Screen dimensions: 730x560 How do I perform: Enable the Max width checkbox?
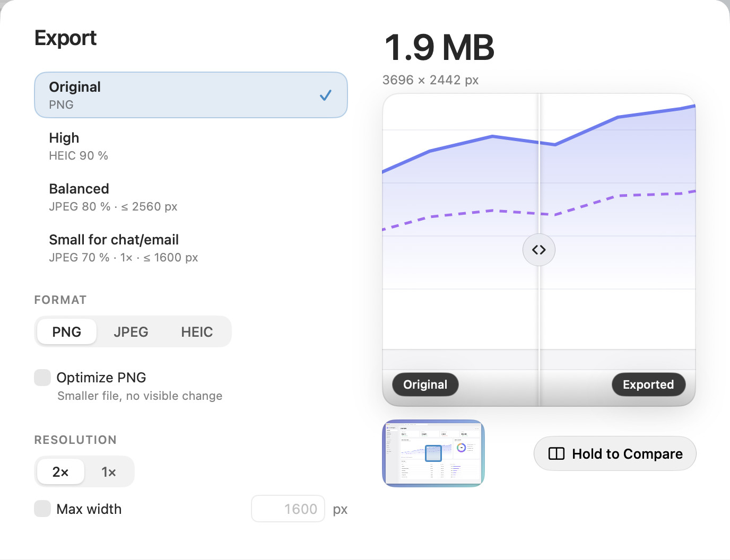(42, 509)
